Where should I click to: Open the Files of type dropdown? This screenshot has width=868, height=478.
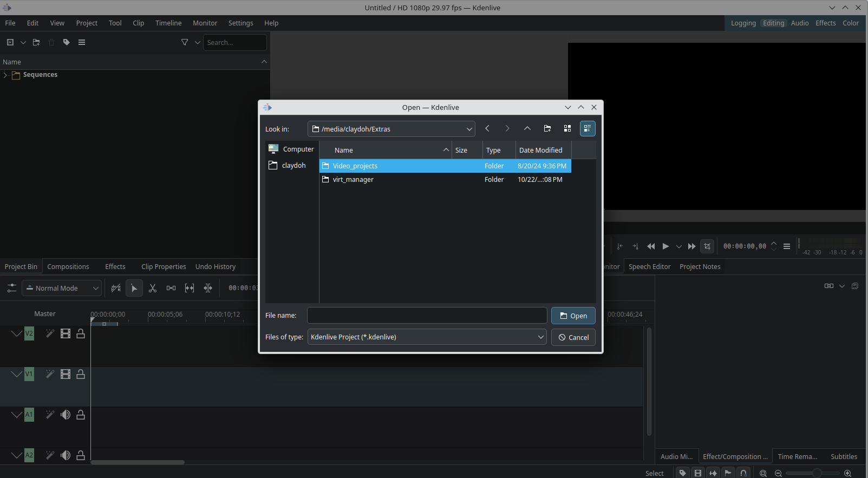click(427, 337)
